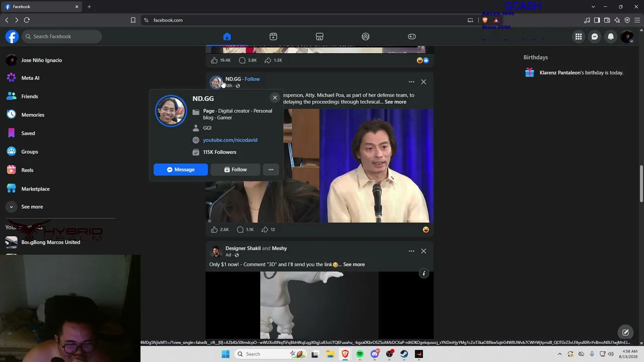Open a new browser tab

tap(89, 7)
